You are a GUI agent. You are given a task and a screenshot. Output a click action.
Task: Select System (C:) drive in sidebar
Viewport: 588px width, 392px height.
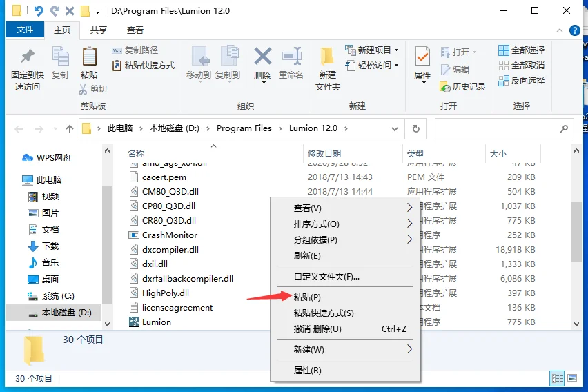pos(50,296)
